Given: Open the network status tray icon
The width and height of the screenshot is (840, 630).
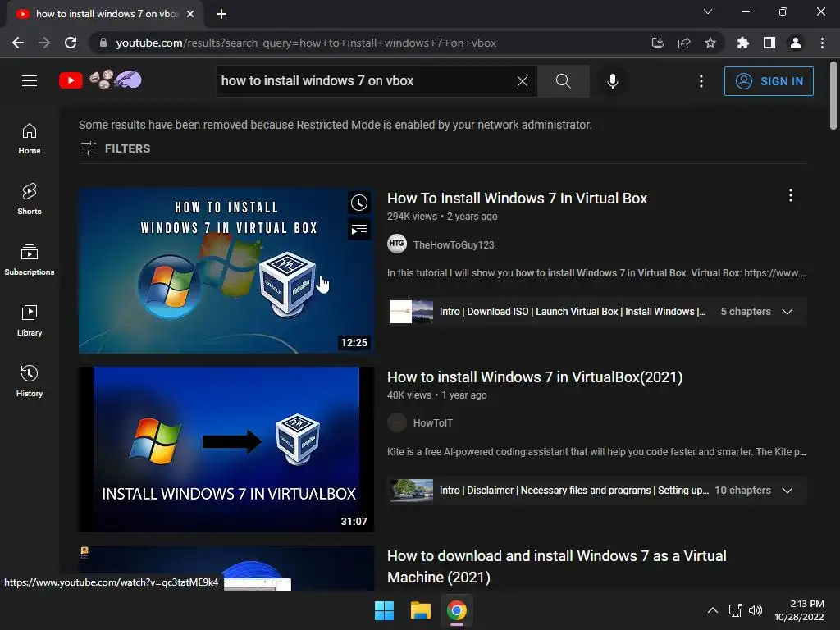Looking at the screenshot, I should click(736, 610).
